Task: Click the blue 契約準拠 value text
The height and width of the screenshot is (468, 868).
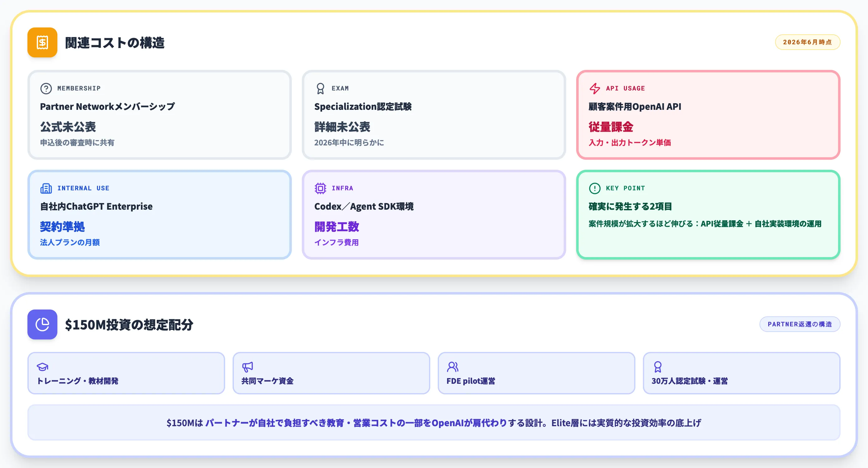Action: (x=62, y=227)
